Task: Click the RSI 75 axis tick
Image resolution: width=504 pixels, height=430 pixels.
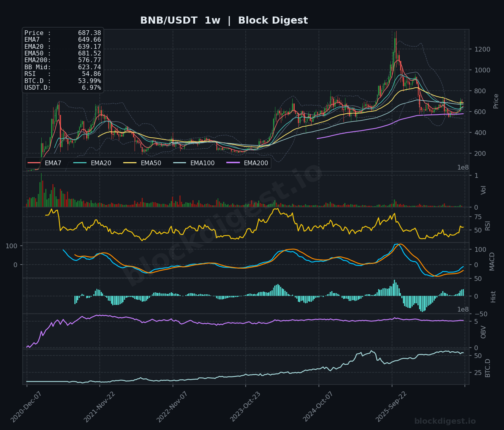Action: tap(478, 217)
